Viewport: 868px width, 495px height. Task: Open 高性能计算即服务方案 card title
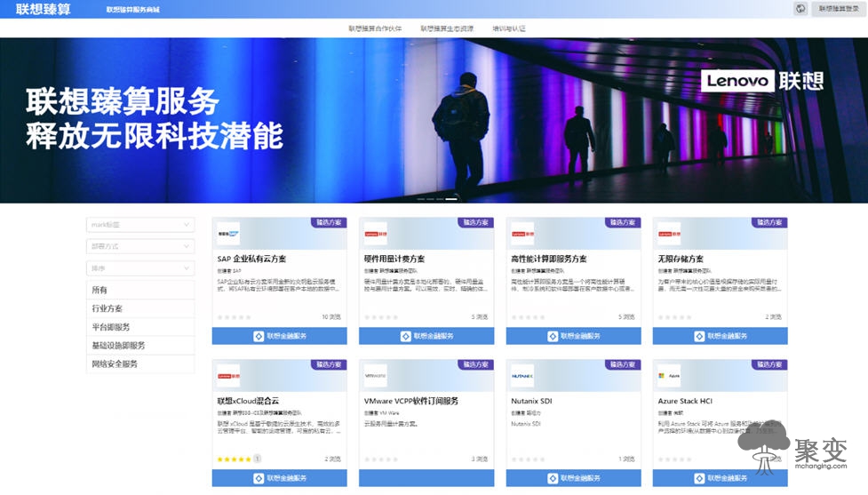pos(548,259)
